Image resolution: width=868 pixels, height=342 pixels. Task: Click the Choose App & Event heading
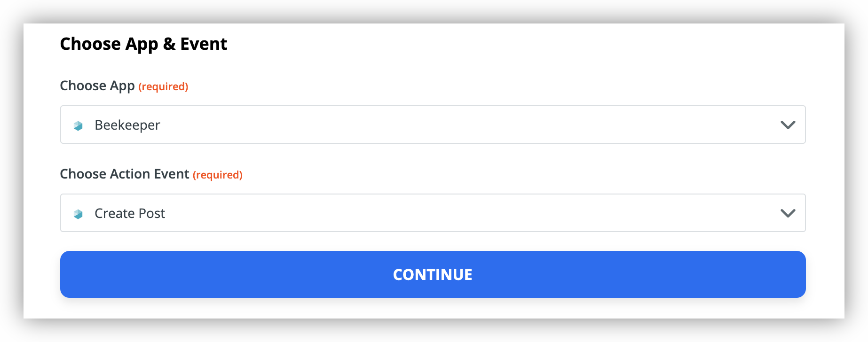click(x=143, y=44)
